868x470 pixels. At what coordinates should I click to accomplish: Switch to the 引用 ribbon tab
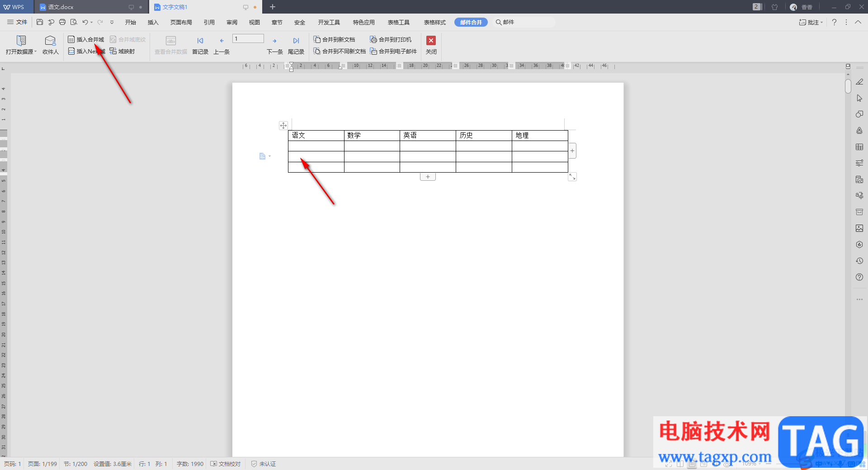pos(209,22)
